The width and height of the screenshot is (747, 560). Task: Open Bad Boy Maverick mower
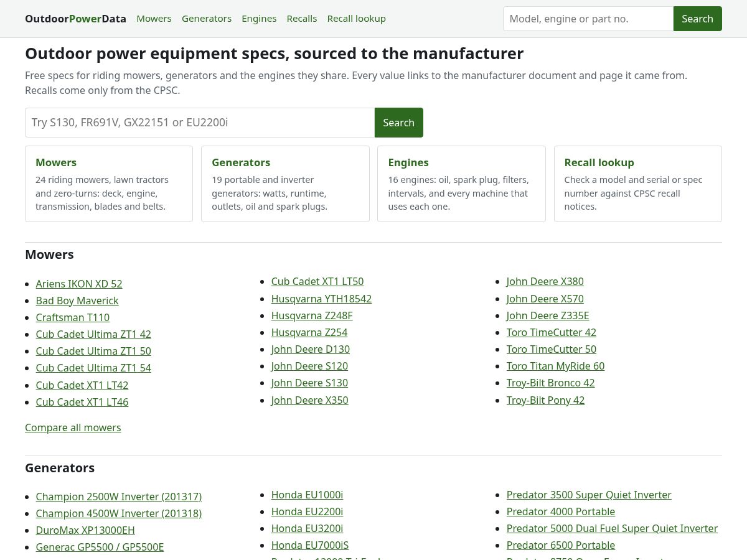coord(77,301)
